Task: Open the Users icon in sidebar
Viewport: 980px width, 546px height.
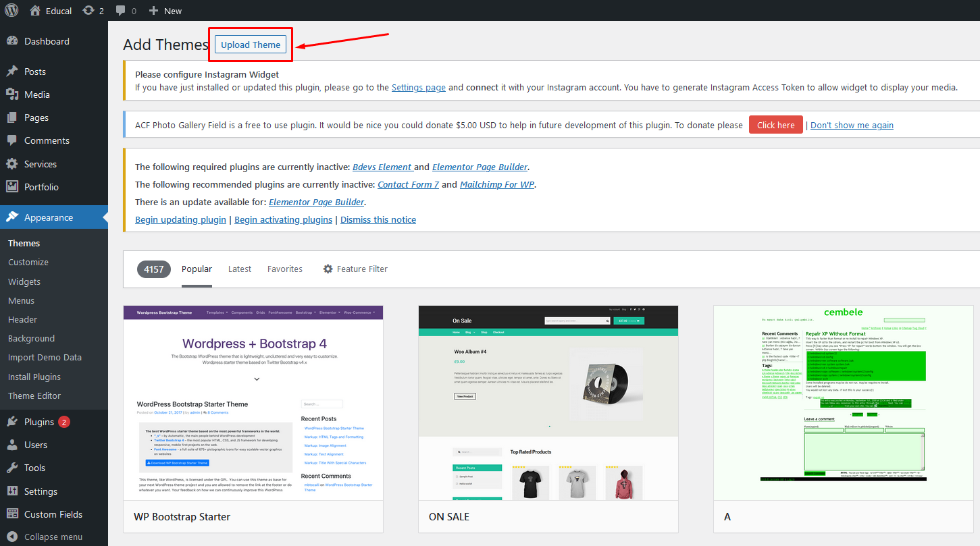Action: pyautogui.click(x=12, y=445)
